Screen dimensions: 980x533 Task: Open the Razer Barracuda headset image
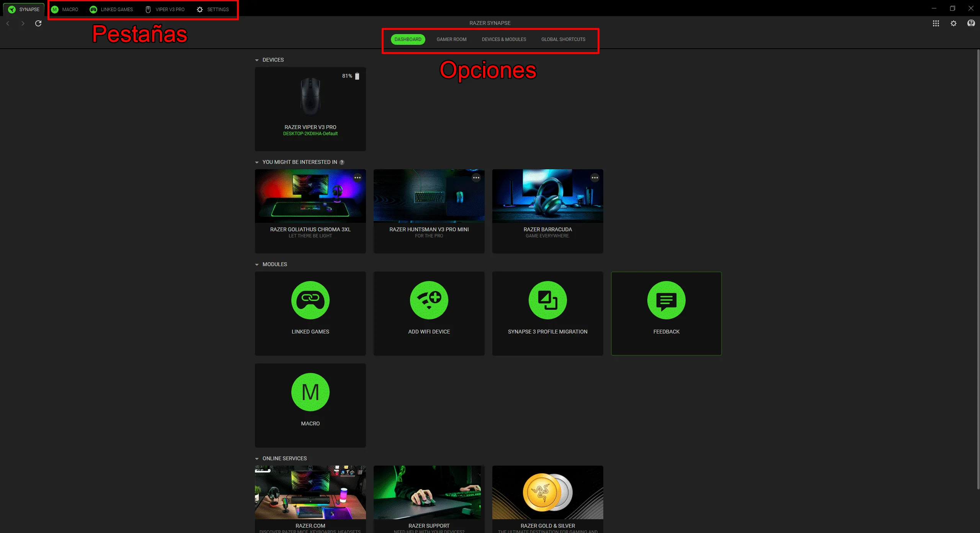click(548, 196)
